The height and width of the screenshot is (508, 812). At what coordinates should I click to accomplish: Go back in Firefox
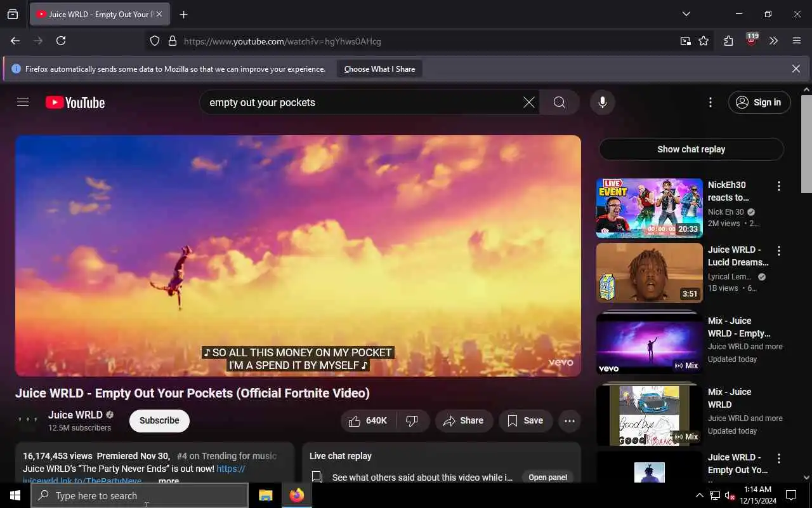pyautogui.click(x=15, y=41)
